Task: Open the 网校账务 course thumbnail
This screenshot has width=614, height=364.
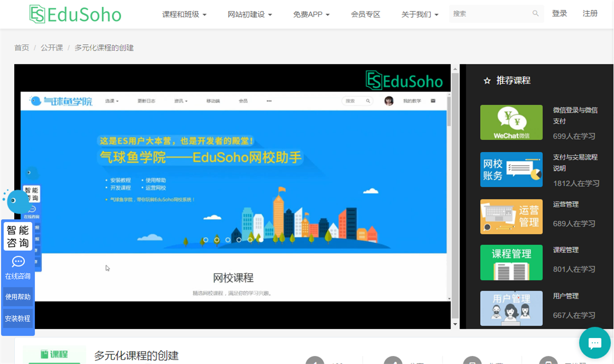Action: point(511,169)
